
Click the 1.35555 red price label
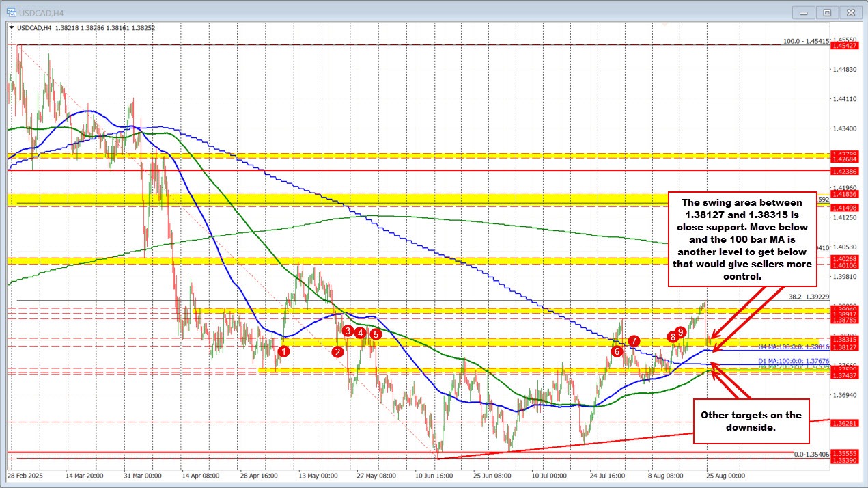pyautogui.click(x=845, y=452)
